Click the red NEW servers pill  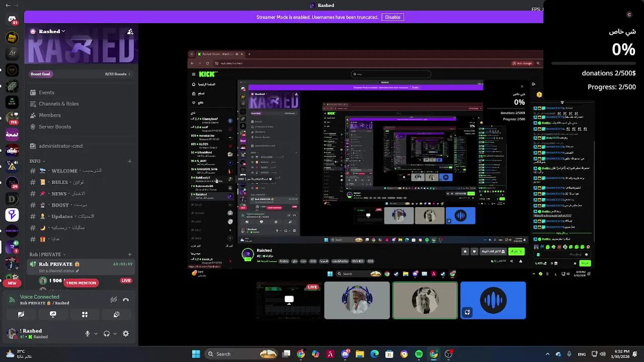[x=12, y=283]
